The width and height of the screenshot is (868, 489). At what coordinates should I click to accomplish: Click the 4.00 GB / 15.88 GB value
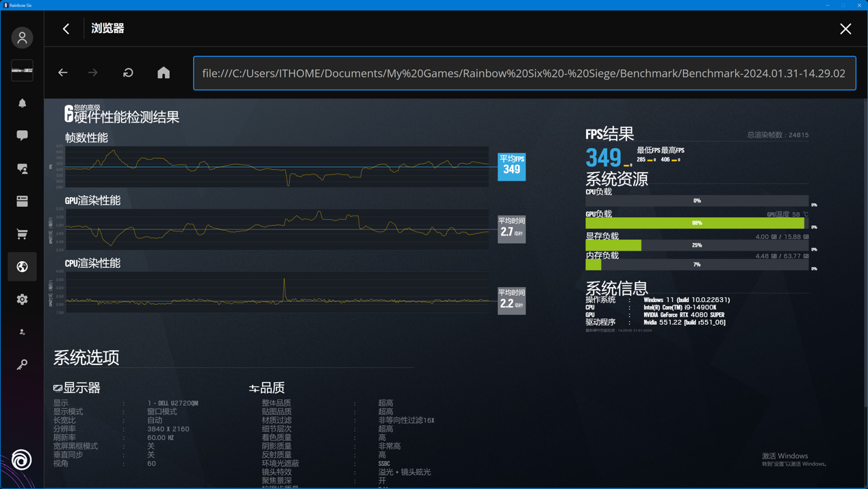pyautogui.click(x=782, y=237)
